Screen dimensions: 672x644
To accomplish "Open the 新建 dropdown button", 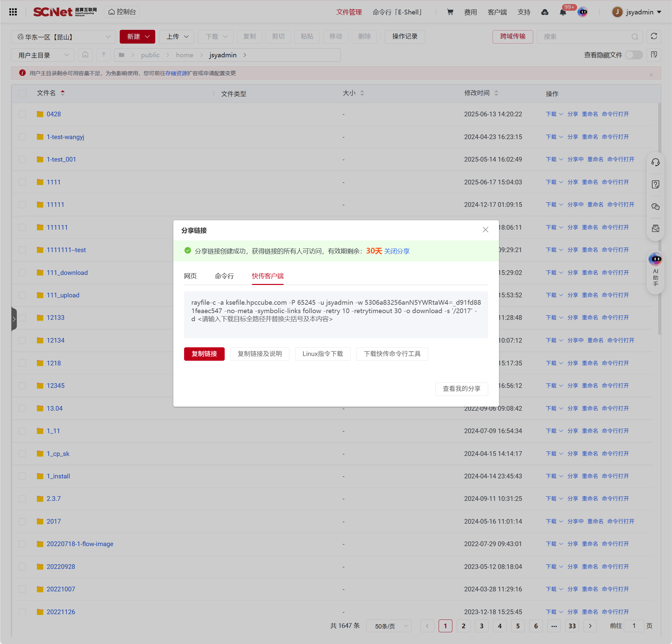I will tap(137, 37).
